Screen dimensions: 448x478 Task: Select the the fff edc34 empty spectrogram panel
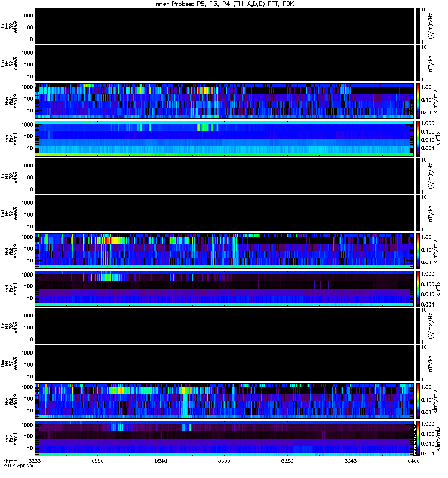pyautogui.click(x=225, y=326)
